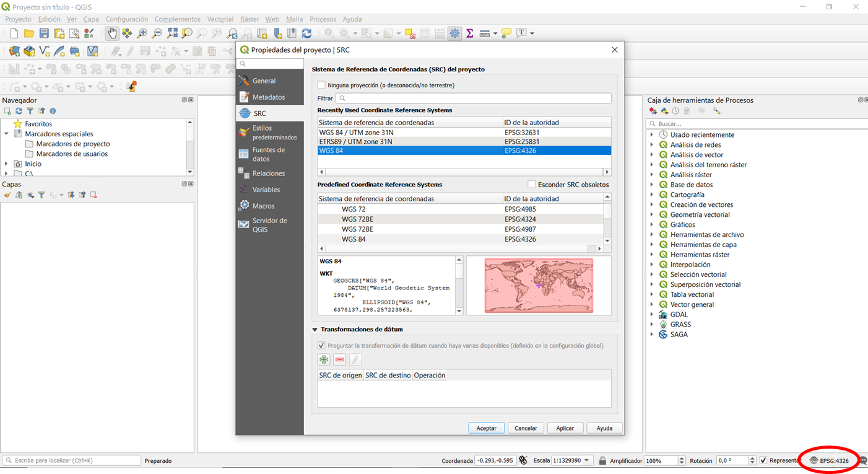Click the Ayuda button

(x=604, y=428)
